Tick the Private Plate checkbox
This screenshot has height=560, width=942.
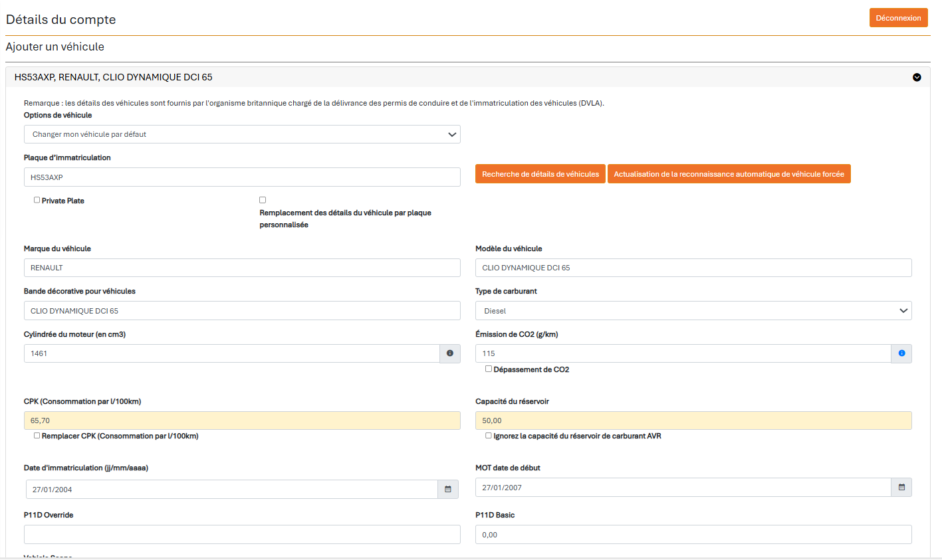pos(37,200)
